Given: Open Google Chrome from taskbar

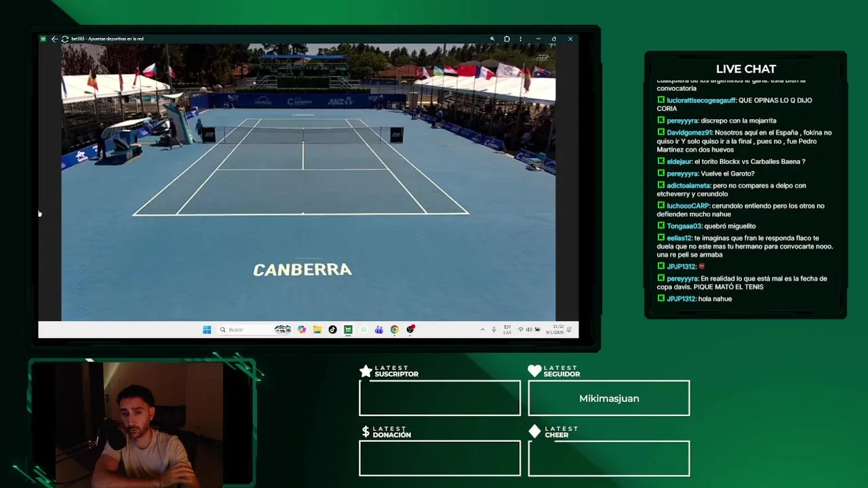Looking at the screenshot, I should coord(395,329).
